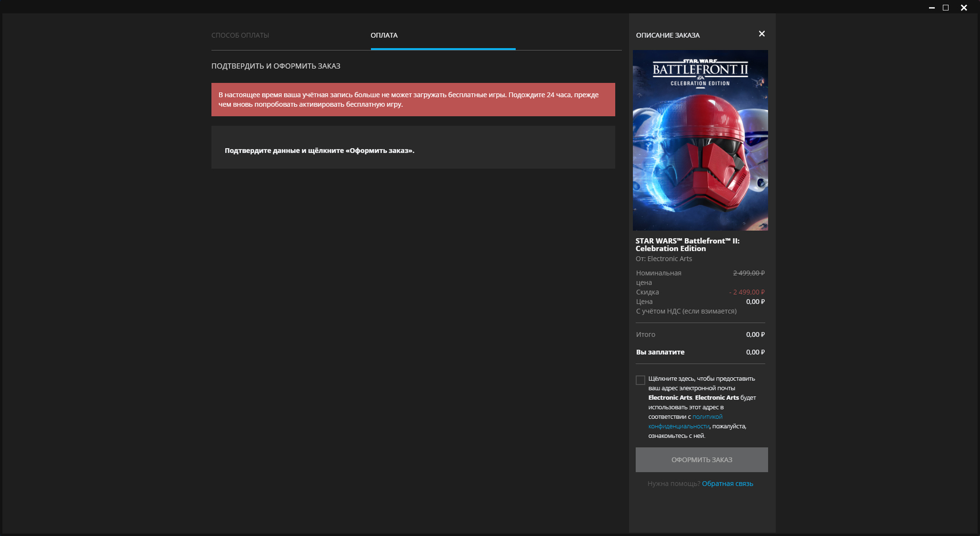Click the ОФОРМИТЬ ЗАКАЗ button
980x536 pixels.
[702, 460]
